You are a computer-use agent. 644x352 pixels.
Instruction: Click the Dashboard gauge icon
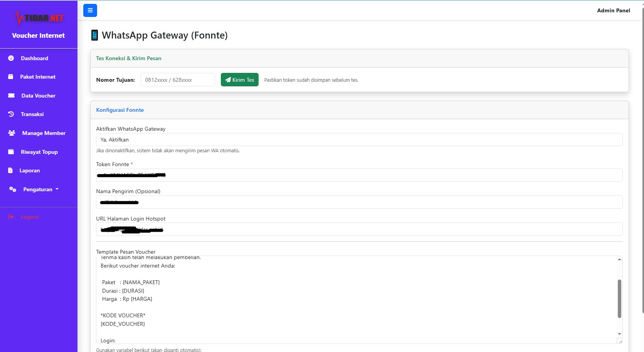click(x=11, y=58)
